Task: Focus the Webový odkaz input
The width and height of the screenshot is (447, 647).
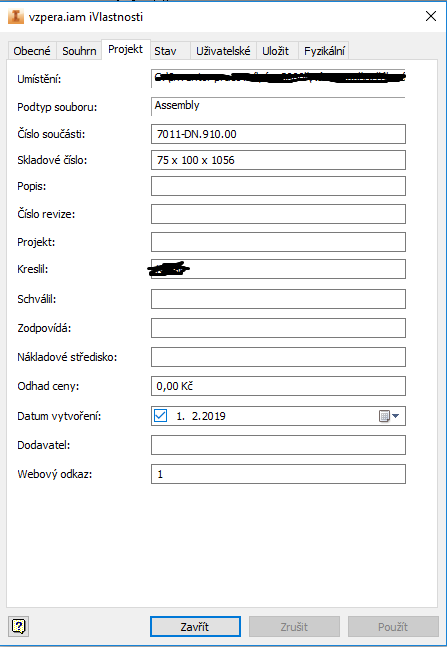Action: 278,474
